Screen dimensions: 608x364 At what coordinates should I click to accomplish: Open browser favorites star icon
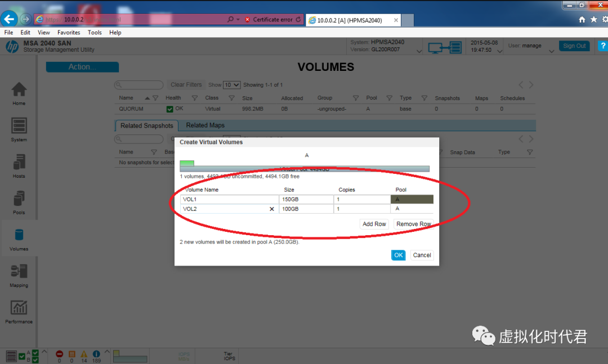[x=594, y=19]
